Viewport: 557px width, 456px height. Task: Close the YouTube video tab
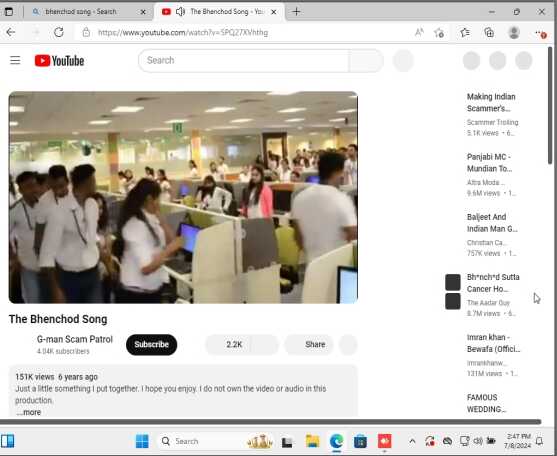pyautogui.click(x=274, y=12)
